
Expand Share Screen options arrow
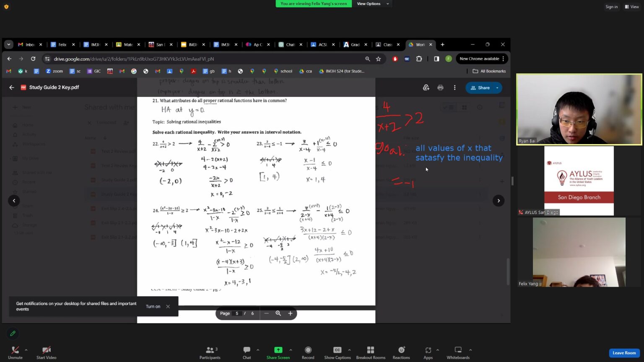pyautogui.click(x=291, y=350)
